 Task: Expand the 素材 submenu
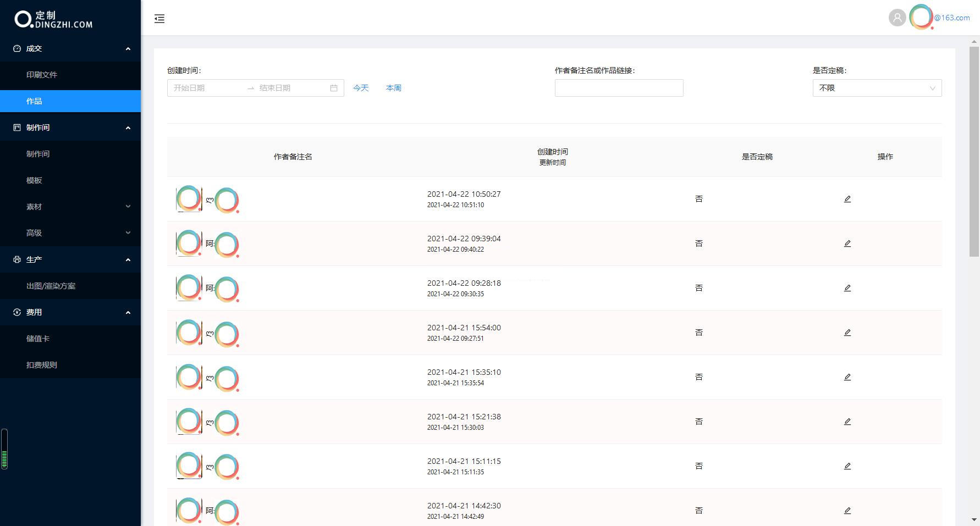(x=70, y=207)
